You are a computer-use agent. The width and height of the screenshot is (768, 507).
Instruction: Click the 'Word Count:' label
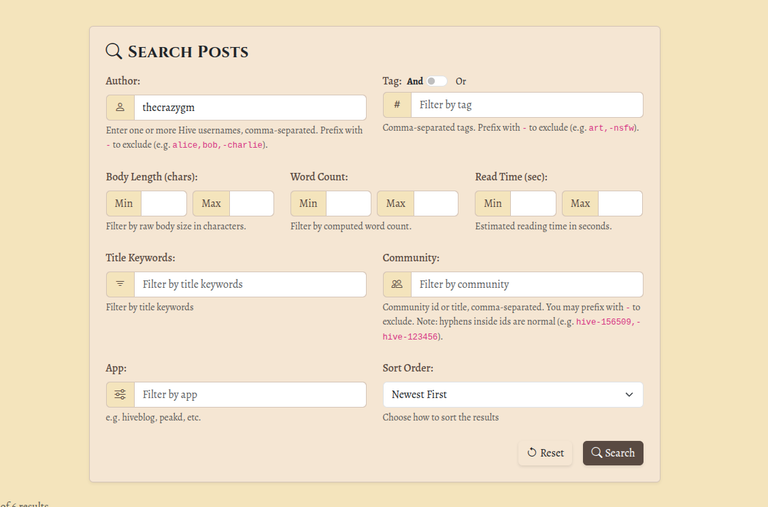coord(319,177)
